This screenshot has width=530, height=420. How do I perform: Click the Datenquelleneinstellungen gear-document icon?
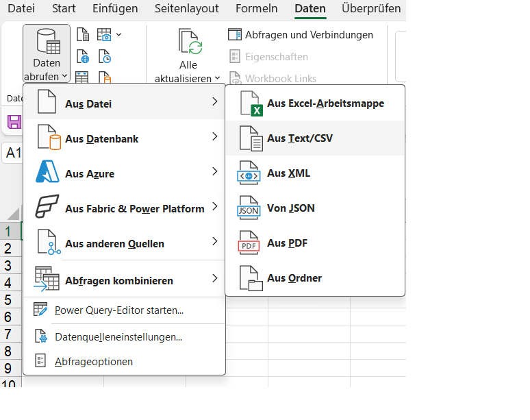41,336
